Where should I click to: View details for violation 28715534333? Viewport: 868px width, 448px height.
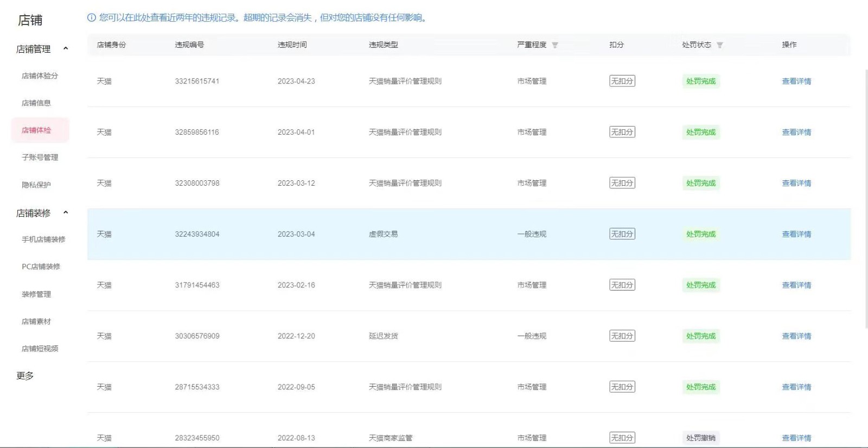(x=796, y=387)
